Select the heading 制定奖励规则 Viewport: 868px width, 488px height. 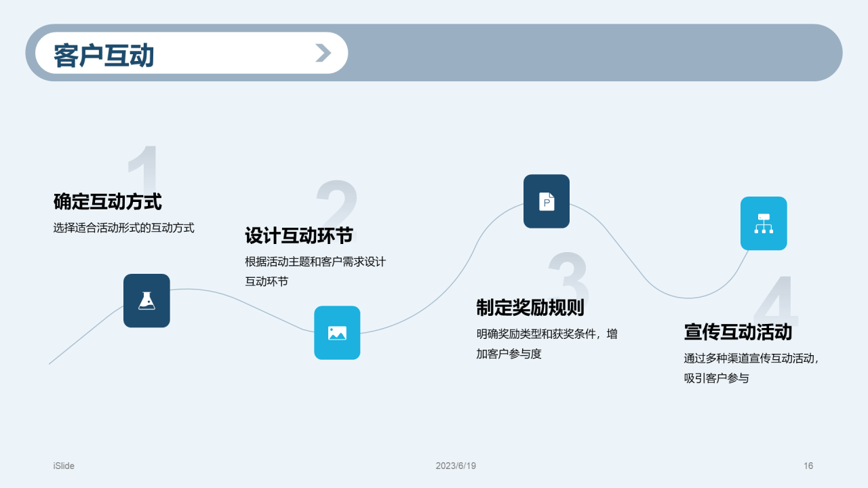(x=530, y=308)
